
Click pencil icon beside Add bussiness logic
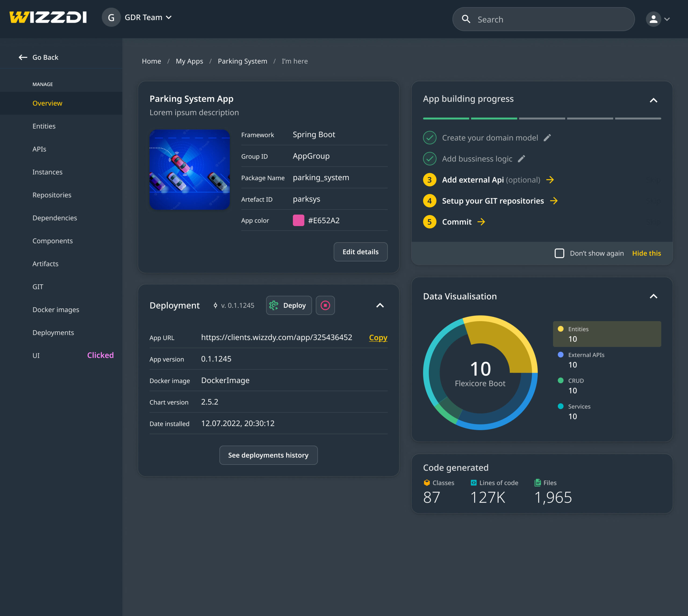click(521, 159)
